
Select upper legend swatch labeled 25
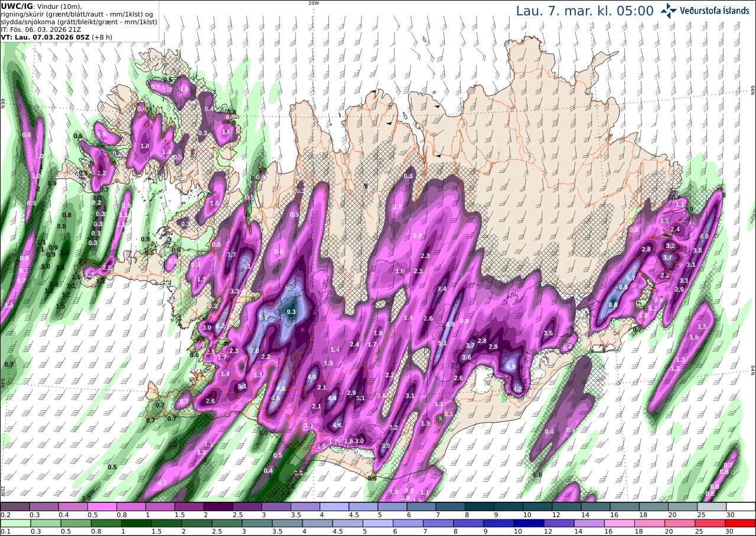click(712, 506)
